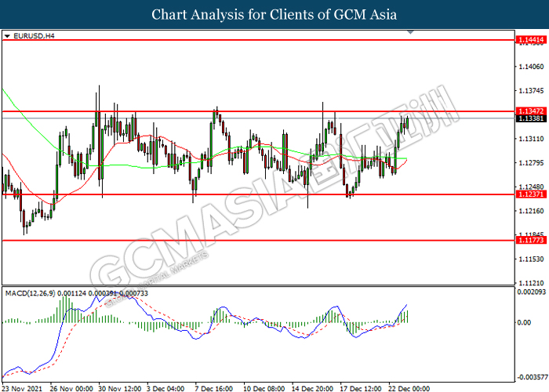Open the EURUSD,H4 chart dropdown arrow

coord(7,36)
